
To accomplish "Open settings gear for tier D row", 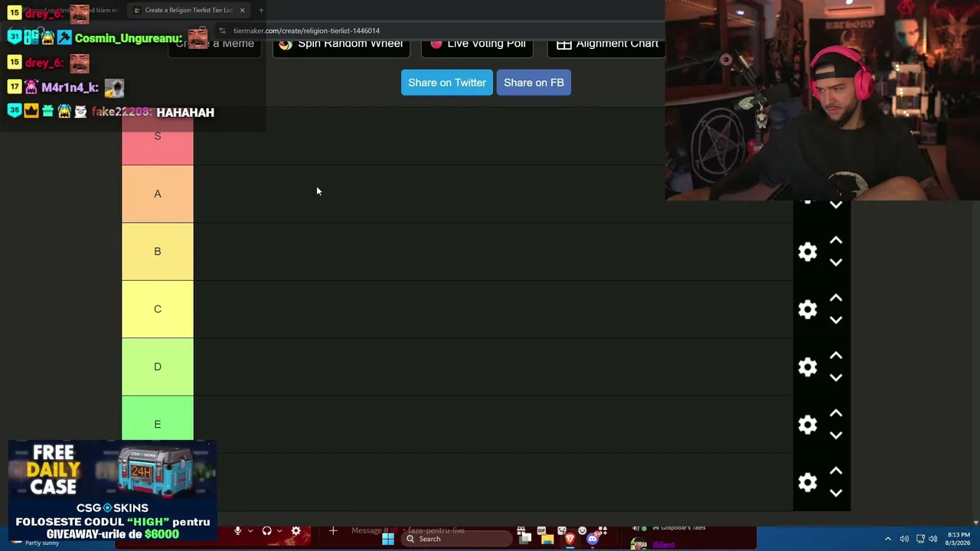I will tap(808, 367).
